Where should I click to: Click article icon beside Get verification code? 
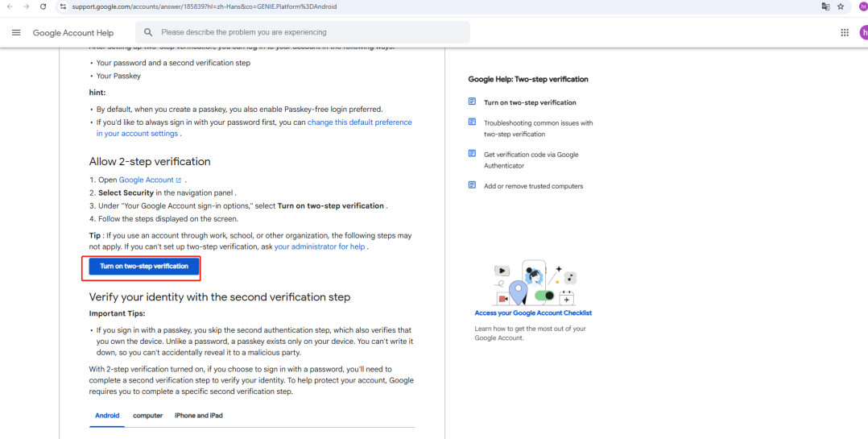[472, 153]
